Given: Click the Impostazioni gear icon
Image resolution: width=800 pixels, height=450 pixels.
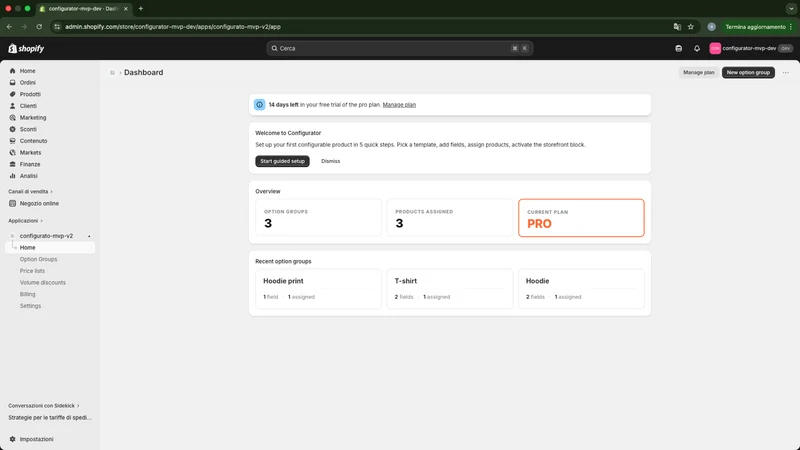Looking at the screenshot, I should [x=13, y=439].
